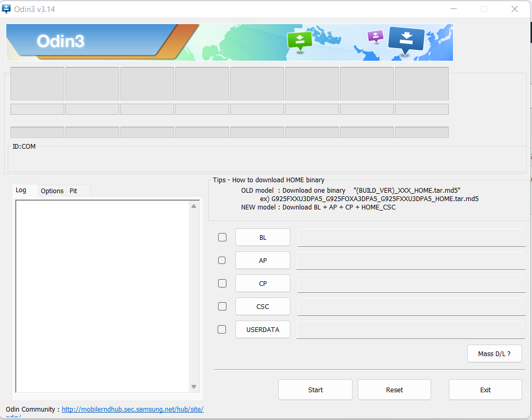Browse for the AP firmware file

pyautogui.click(x=263, y=260)
